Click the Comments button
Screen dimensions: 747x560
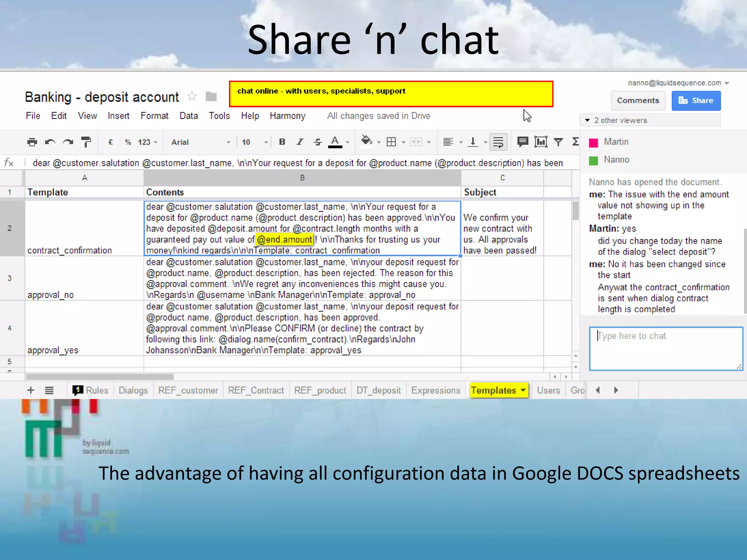tap(638, 101)
